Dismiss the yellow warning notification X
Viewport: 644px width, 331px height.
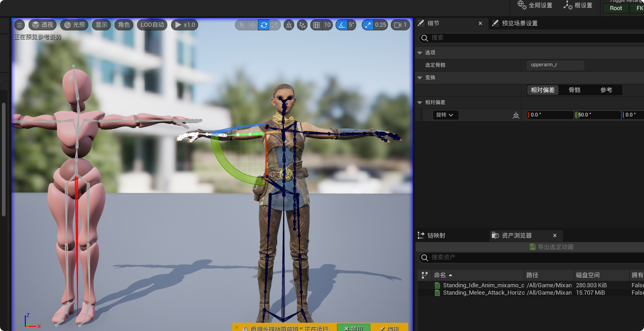[x=237, y=328]
